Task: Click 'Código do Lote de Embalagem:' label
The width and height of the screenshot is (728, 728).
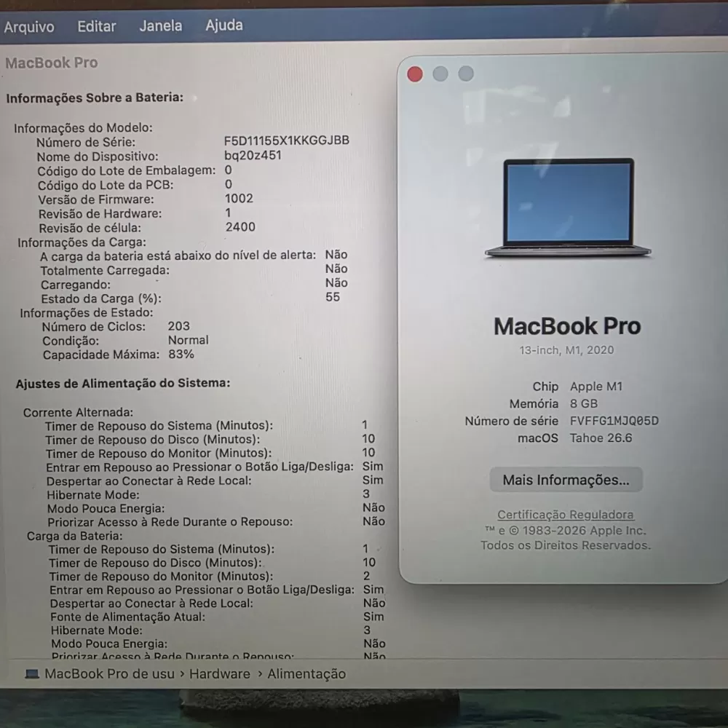Action: [x=126, y=171]
